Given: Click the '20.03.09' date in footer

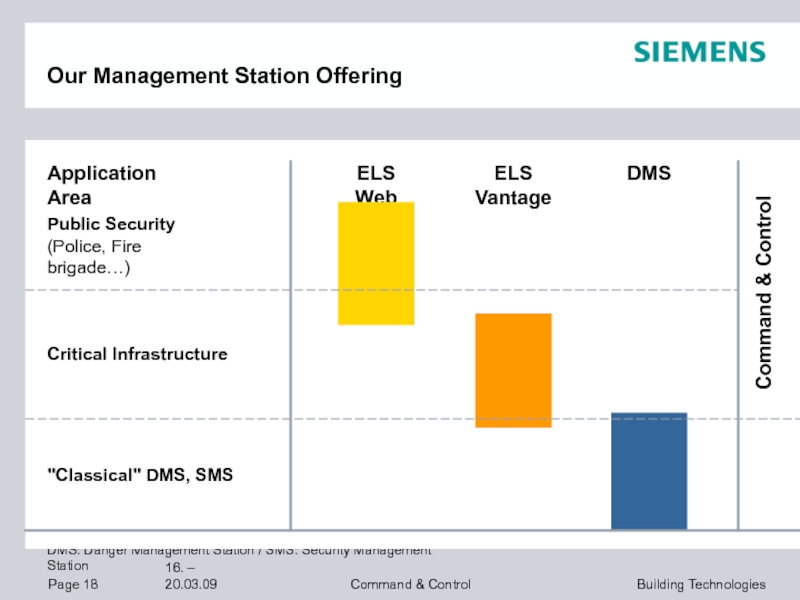Looking at the screenshot, I should click(191, 584).
